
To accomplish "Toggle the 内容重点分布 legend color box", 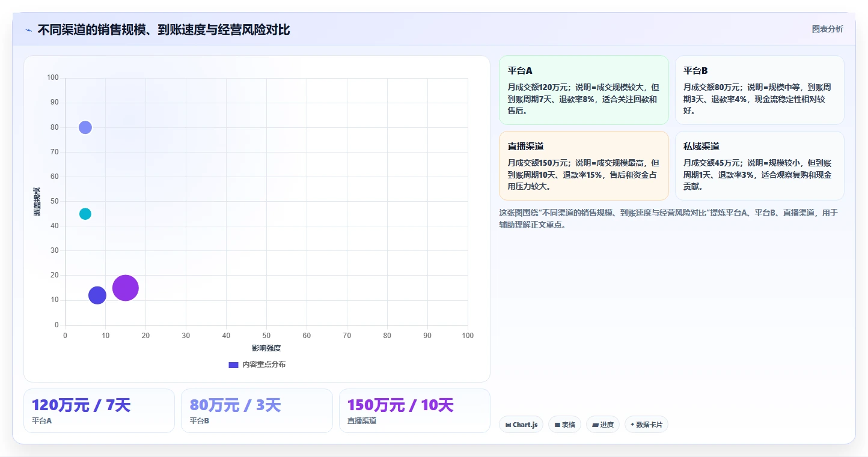I will point(233,365).
